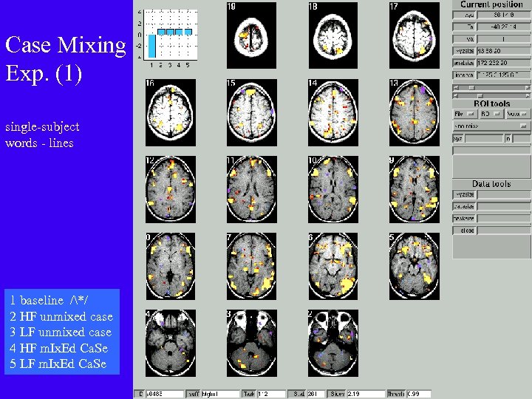Screen dimensions: 532x399
Task: Click the upper horizontal slider's right arrow
Action: 528,87
